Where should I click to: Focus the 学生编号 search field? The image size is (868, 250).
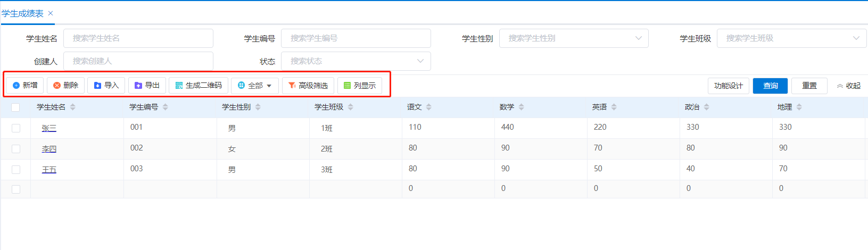pyautogui.click(x=356, y=38)
